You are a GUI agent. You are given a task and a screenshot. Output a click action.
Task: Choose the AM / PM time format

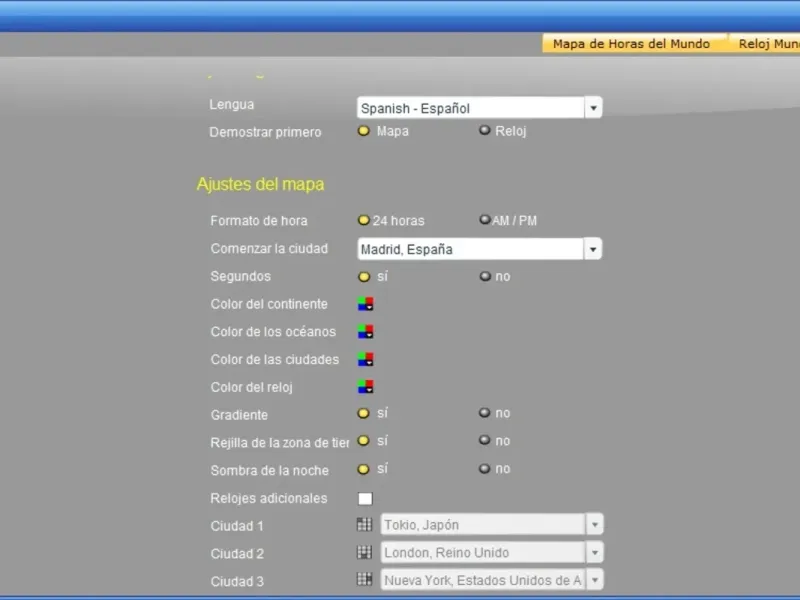pos(484,219)
